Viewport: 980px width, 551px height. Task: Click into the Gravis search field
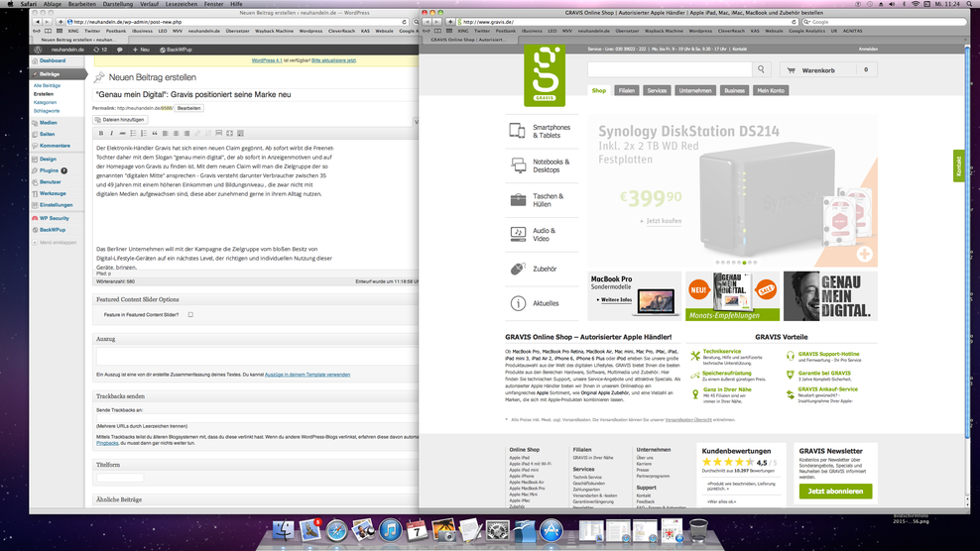[x=670, y=69]
